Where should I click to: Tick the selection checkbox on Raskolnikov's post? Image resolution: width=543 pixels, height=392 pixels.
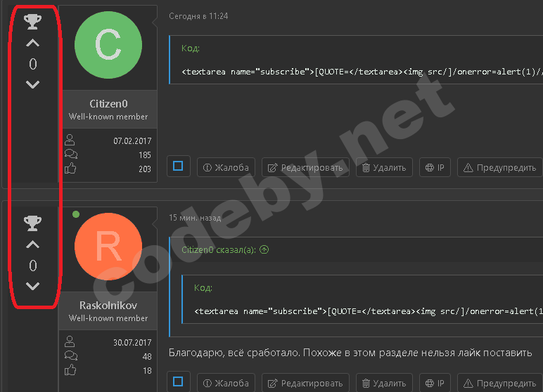tap(178, 382)
